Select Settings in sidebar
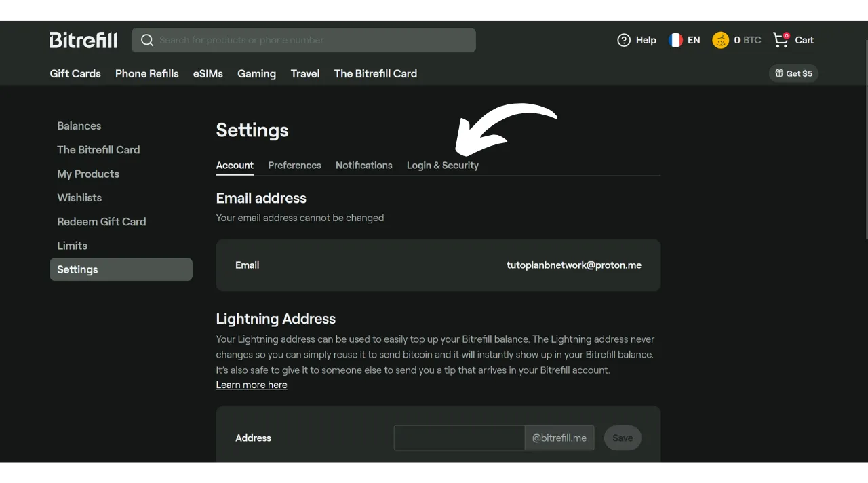 pyautogui.click(x=121, y=269)
